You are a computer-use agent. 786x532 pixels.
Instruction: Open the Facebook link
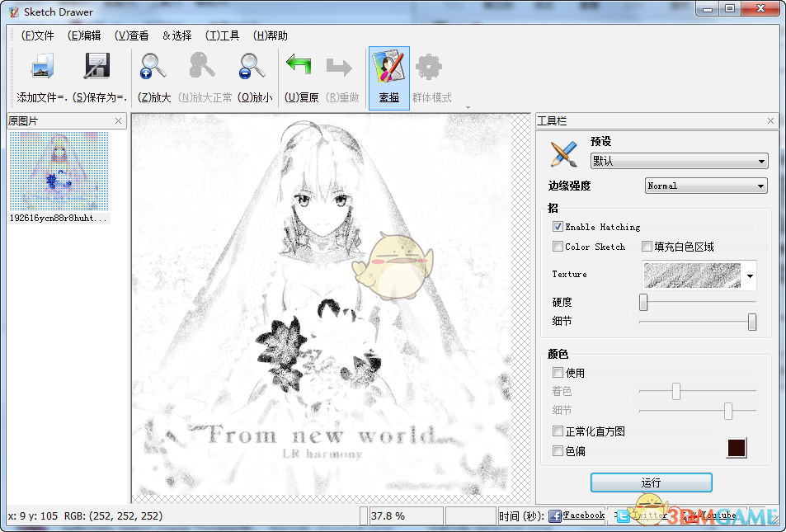coord(583,515)
